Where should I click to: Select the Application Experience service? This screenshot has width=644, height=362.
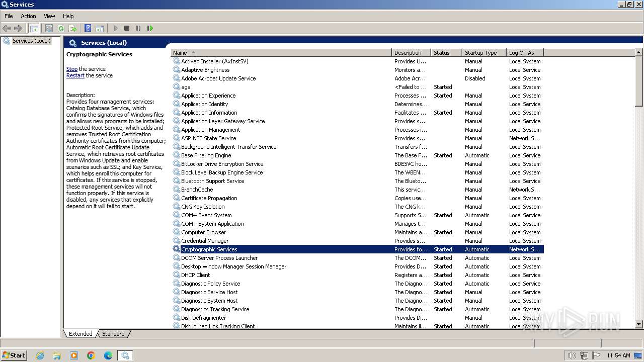pyautogui.click(x=357, y=96)
